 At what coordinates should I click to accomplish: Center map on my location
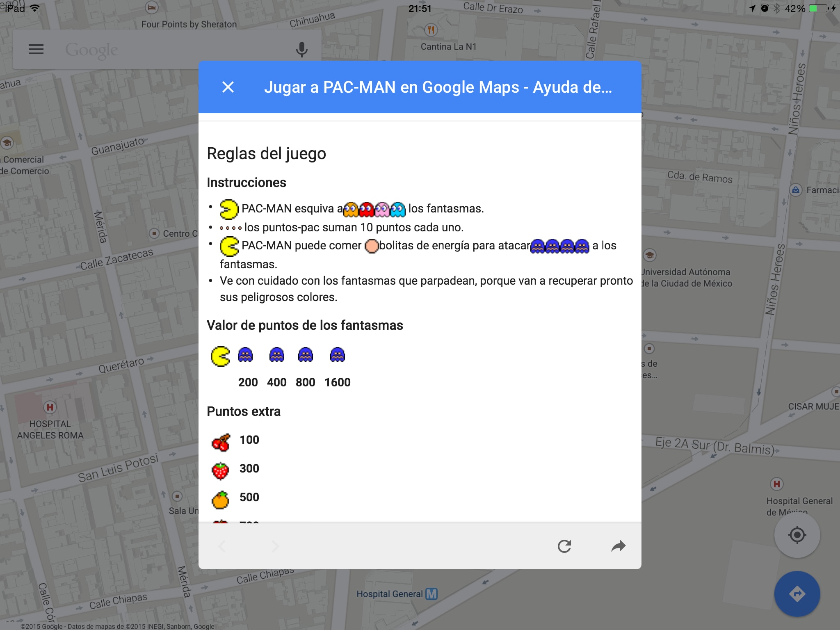[x=797, y=534]
